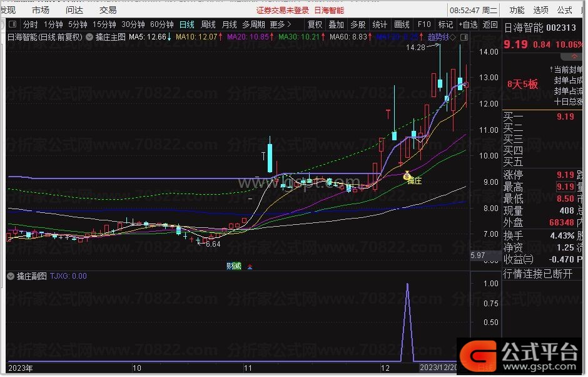Screen dimensions: 588x377
Task: Click the red 日海智能 title link
Action: (x=329, y=11)
